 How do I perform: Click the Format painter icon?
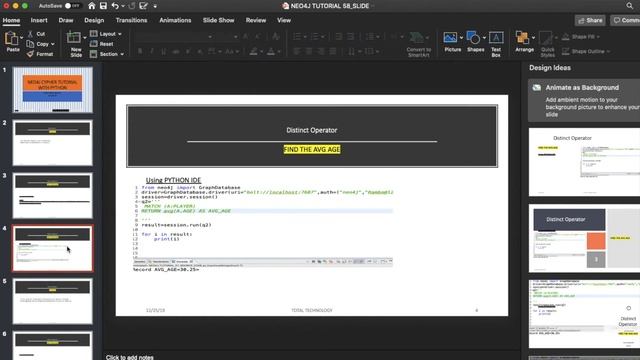pyautogui.click(x=30, y=54)
